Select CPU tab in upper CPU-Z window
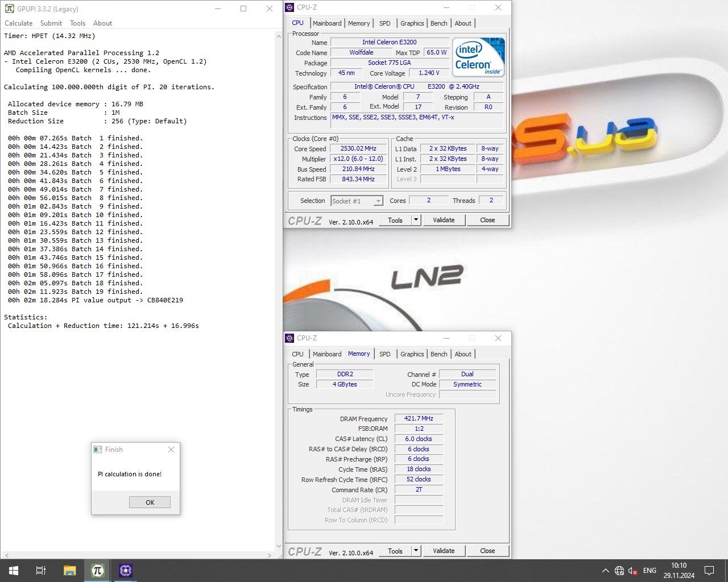Image resolution: width=728 pixels, height=582 pixels. [298, 23]
